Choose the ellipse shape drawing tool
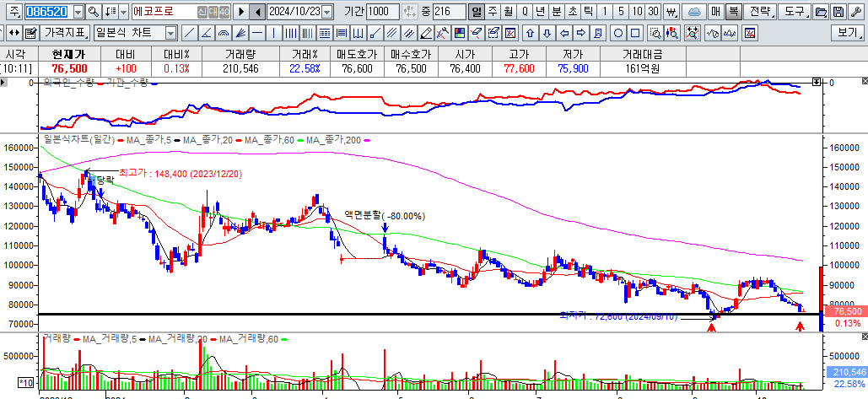868x399 pixels. coord(617,33)
